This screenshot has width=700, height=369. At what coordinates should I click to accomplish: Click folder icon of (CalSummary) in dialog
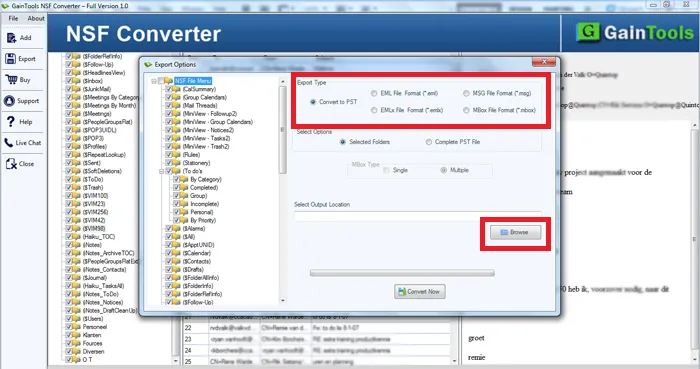pyautogui.click(x=177, y=89)
